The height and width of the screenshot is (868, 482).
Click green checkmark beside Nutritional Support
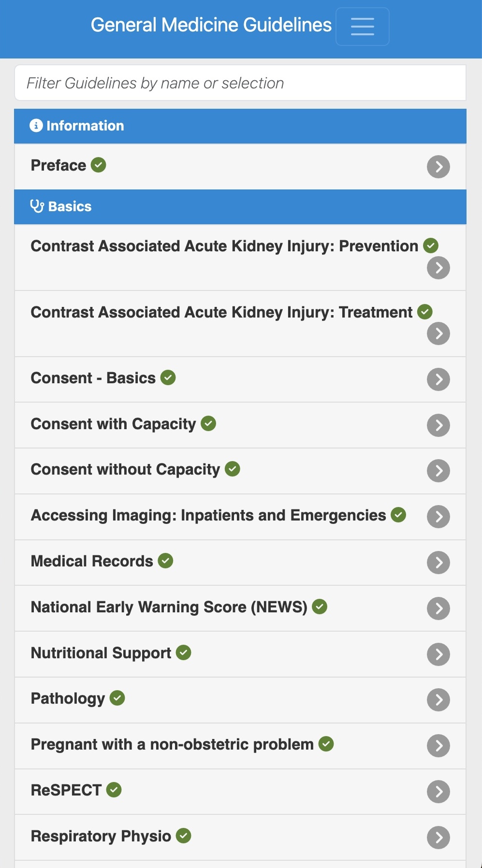tap(184, 652)
